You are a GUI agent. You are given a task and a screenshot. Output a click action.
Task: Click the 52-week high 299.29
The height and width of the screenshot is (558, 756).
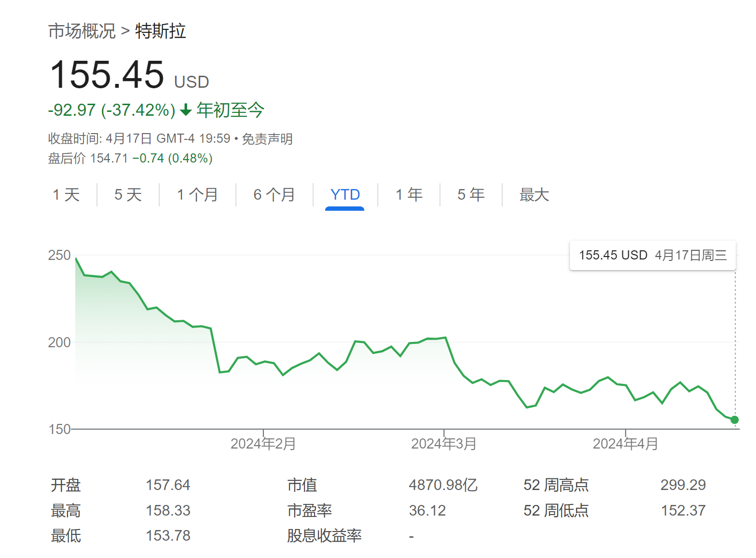(x=683, y=485)
